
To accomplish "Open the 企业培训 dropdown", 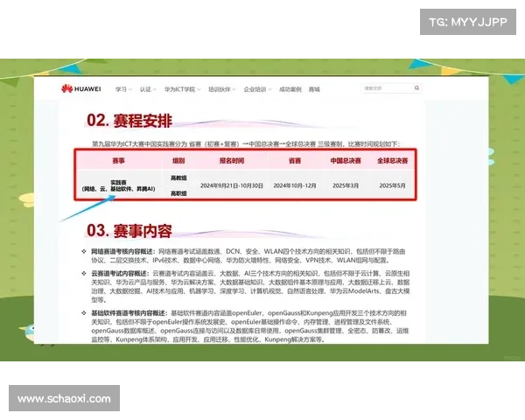I will point(257,89).
